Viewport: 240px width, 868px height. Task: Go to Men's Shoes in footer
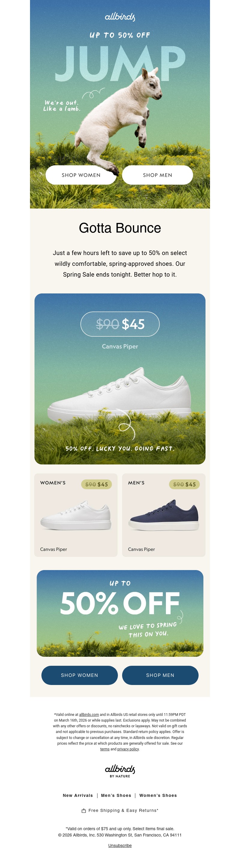116,796
